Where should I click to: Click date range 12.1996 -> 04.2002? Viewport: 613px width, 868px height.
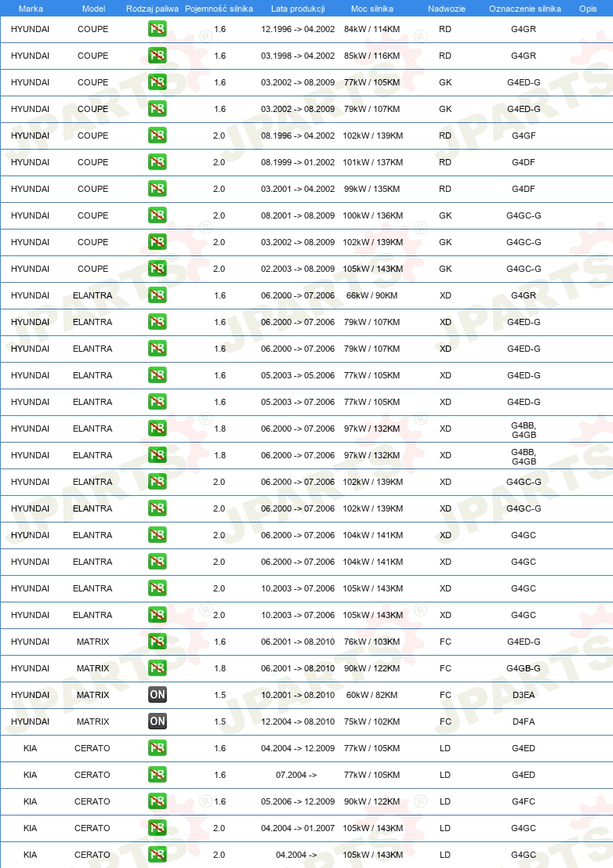[298, 29]
